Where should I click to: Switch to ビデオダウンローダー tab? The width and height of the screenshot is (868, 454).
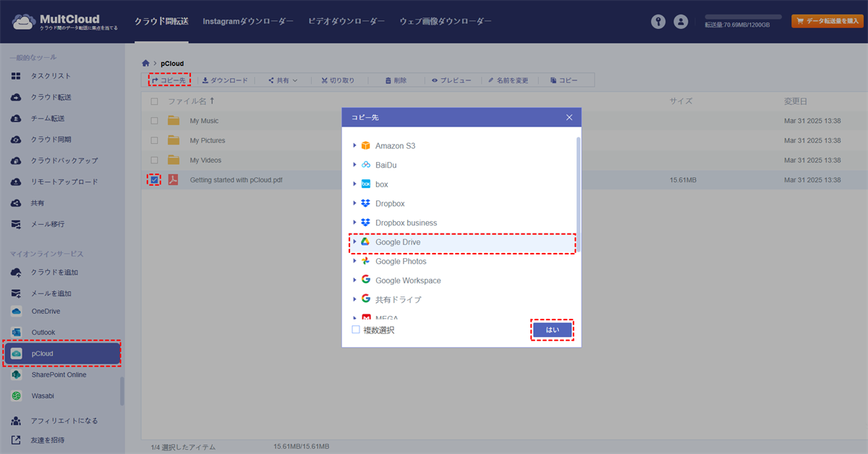click(346, 22)
